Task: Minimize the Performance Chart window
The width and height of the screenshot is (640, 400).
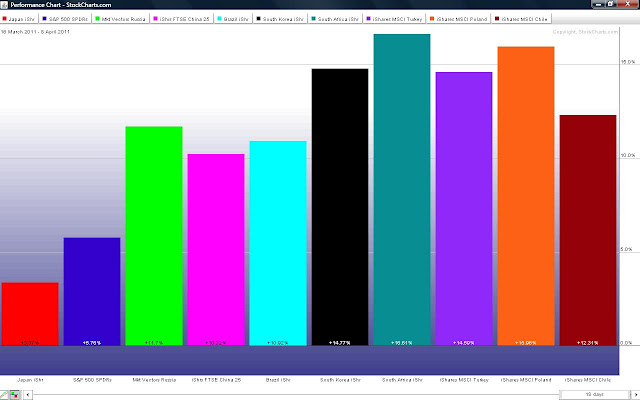Action: coord(598,4)
